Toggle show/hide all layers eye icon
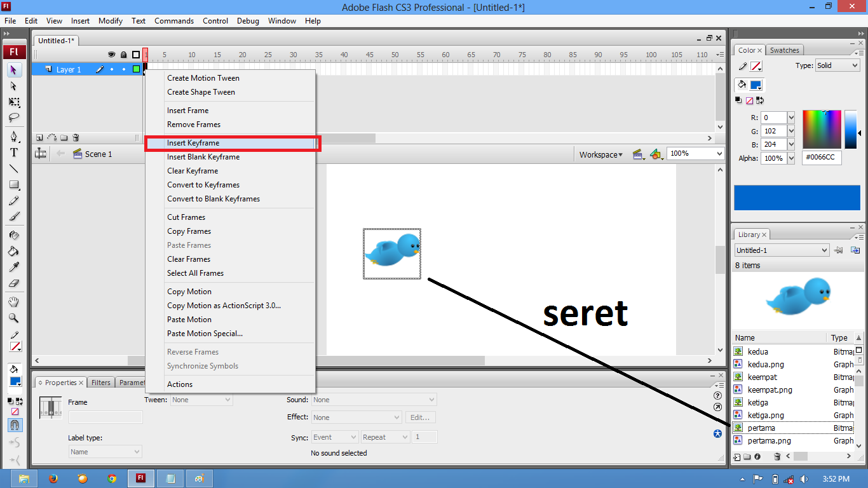 pos(112,55)
